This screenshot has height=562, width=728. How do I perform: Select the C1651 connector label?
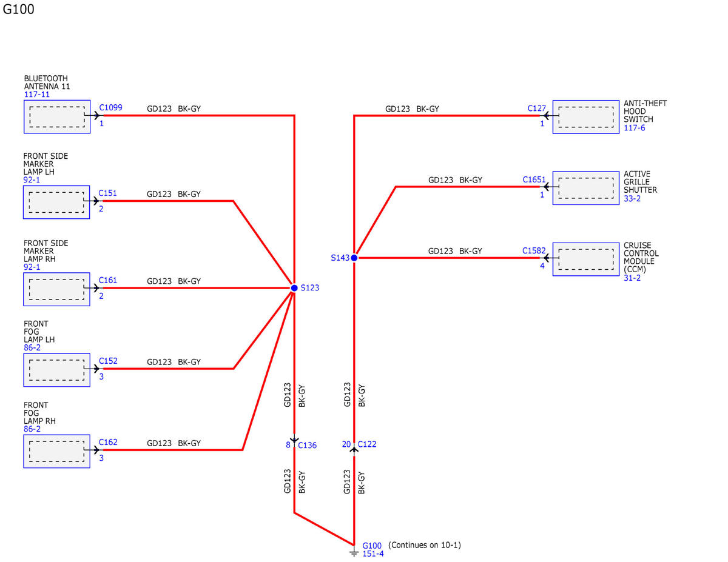[534, 180]
